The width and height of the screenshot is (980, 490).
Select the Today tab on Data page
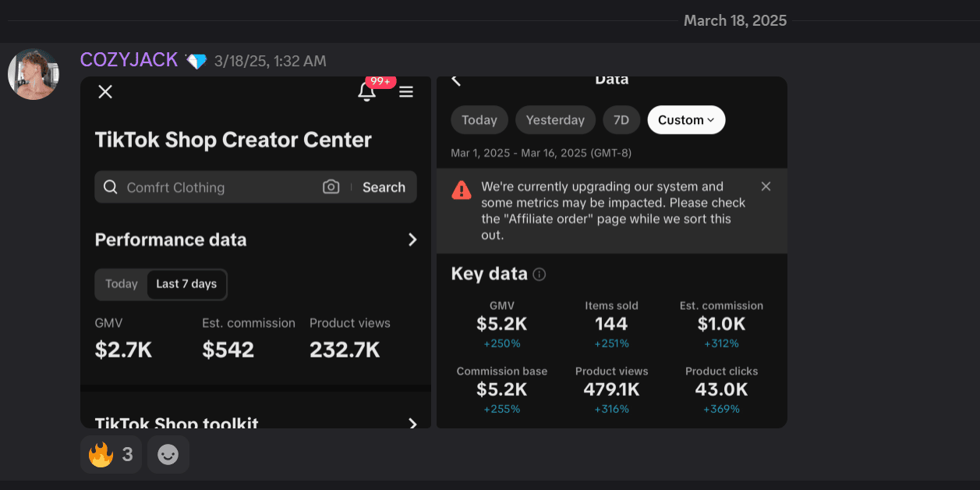click(x=479, y=120)
